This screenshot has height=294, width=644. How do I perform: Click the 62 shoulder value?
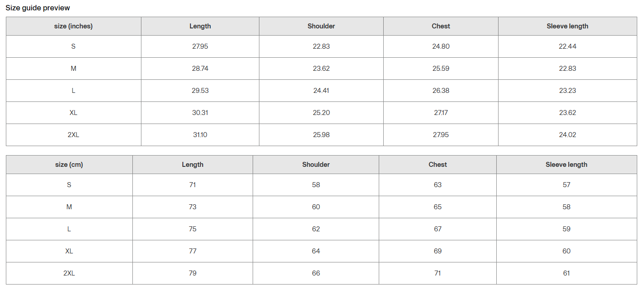click(316, 229)
